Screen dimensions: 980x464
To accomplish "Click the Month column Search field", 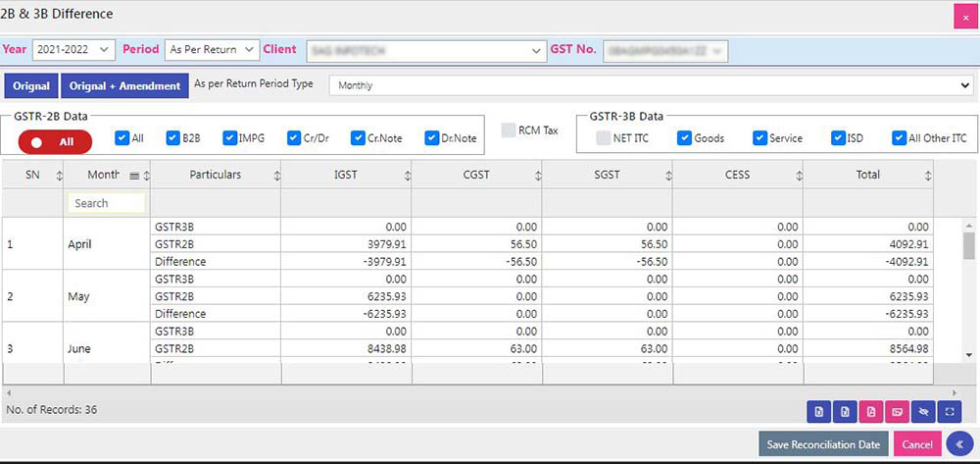I will pyautogui.click(x=107, y=203).
